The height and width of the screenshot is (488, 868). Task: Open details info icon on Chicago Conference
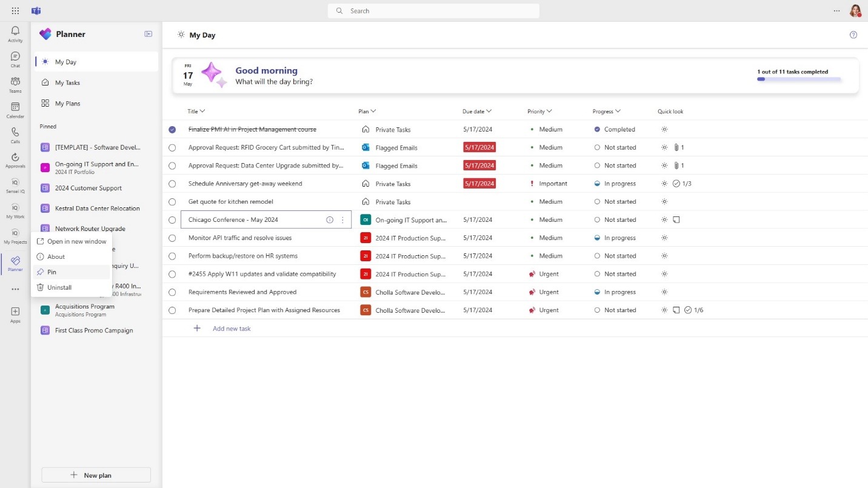coord(330,220)
